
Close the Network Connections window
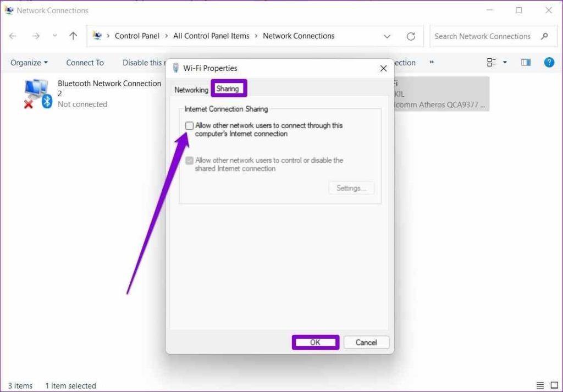click(x=549, y=10)
